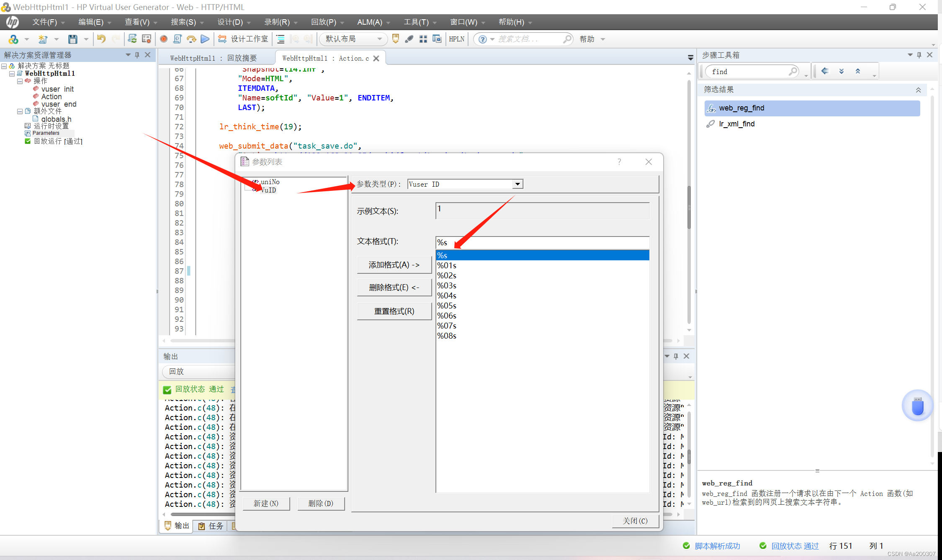Click the blue Replay play icon
This screenshot has height=560, width=942.
point(205,39)
